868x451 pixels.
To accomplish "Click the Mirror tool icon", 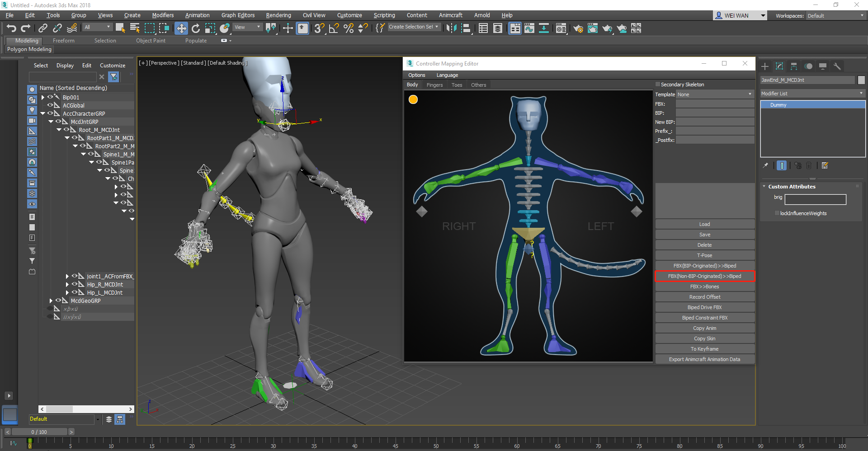I will [451, 28].
